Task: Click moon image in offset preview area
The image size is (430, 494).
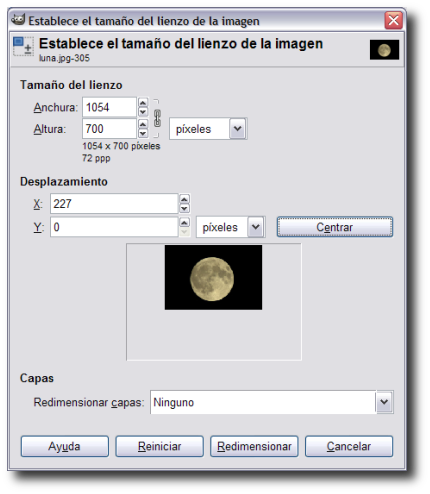Action: (x=213, y=277)
